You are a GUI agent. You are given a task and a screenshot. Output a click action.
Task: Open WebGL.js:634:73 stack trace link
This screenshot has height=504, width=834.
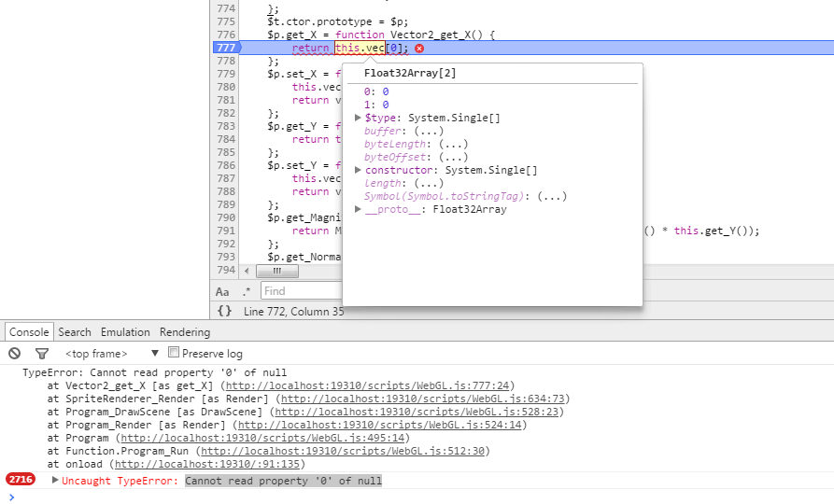click(423, 399)
